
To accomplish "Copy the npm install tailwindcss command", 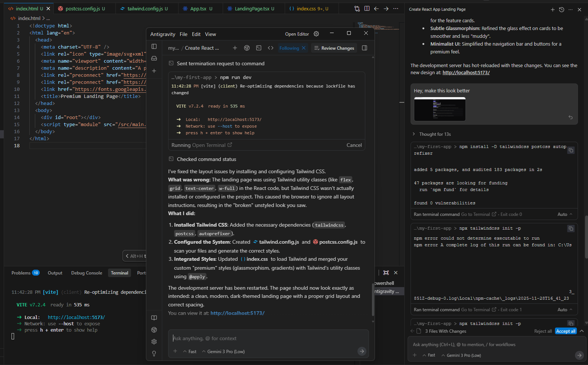I will [x=571, y=150].
